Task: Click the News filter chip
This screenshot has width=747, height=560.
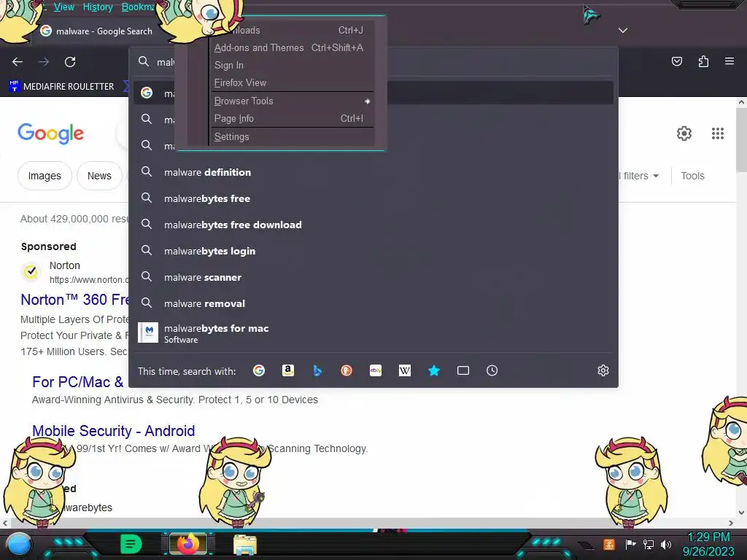Action: tap(99, 176)
